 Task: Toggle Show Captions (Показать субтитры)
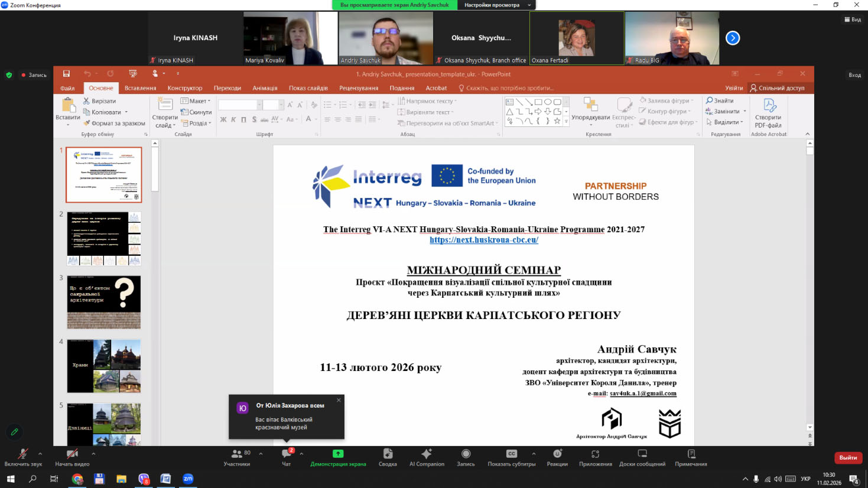pos(511,456)
